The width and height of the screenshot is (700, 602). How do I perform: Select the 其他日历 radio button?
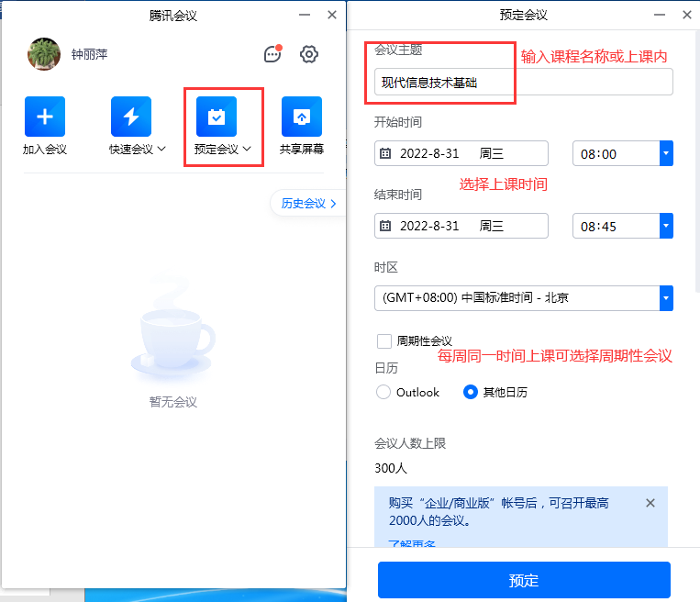[x=471, y=392]
